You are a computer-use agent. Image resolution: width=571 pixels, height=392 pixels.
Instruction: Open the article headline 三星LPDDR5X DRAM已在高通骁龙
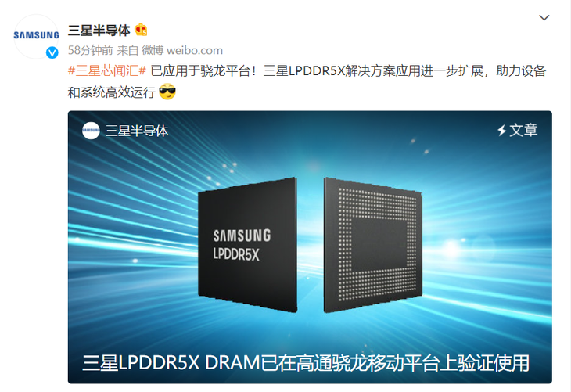coord(306,363)
